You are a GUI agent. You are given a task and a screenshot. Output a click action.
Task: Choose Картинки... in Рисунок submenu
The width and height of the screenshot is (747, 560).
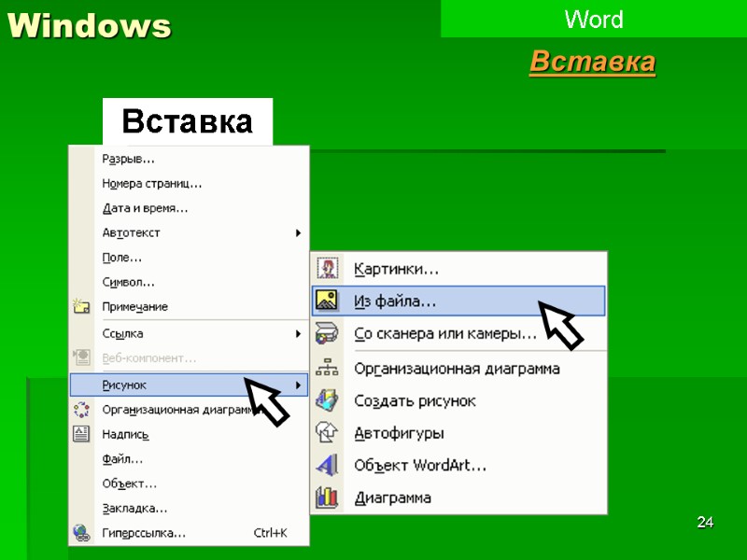point(458,269)
